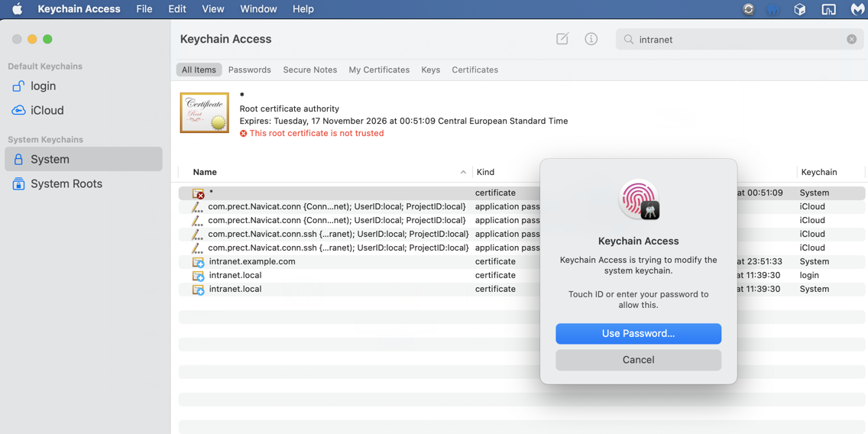This screenshot has height=434, width=868.
Task: Click the Use Password… button
Action: coord(638,334)
